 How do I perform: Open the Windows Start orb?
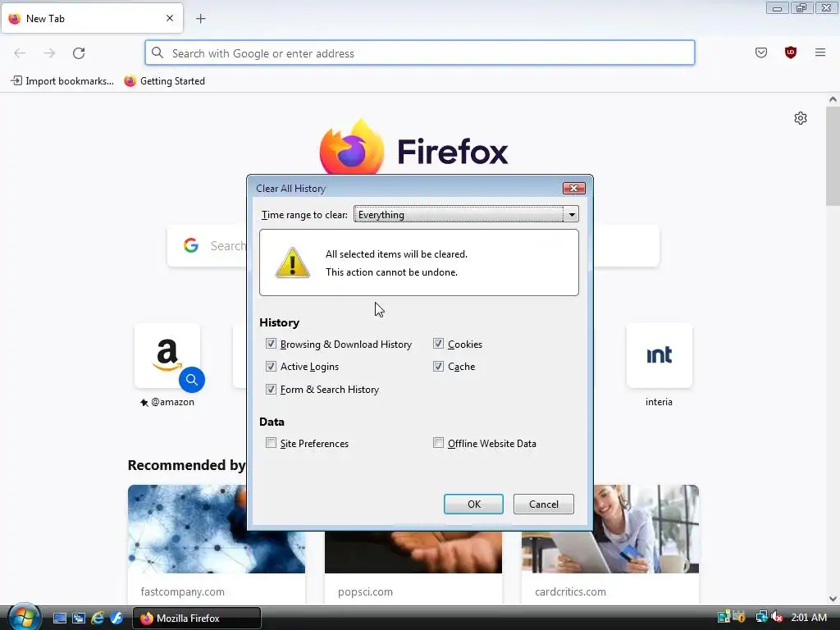[24, 617]
